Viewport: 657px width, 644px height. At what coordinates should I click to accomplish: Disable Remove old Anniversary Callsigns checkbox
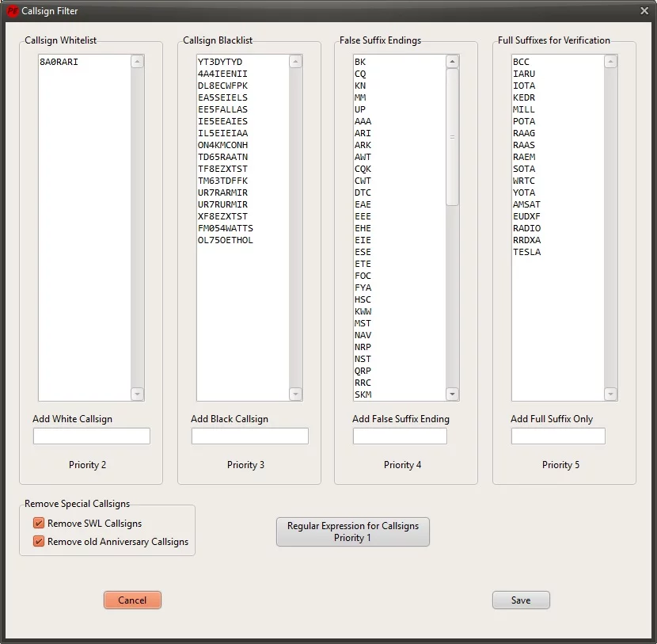39,542
